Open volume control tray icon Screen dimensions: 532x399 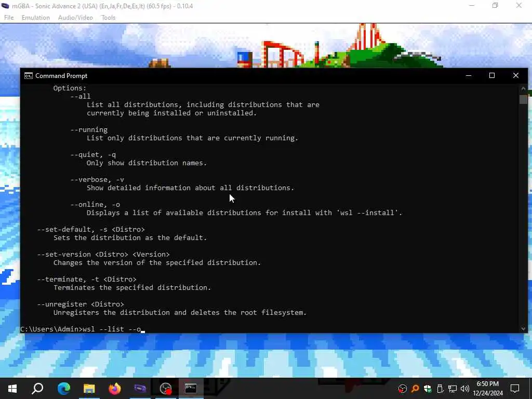pos(465,389)
